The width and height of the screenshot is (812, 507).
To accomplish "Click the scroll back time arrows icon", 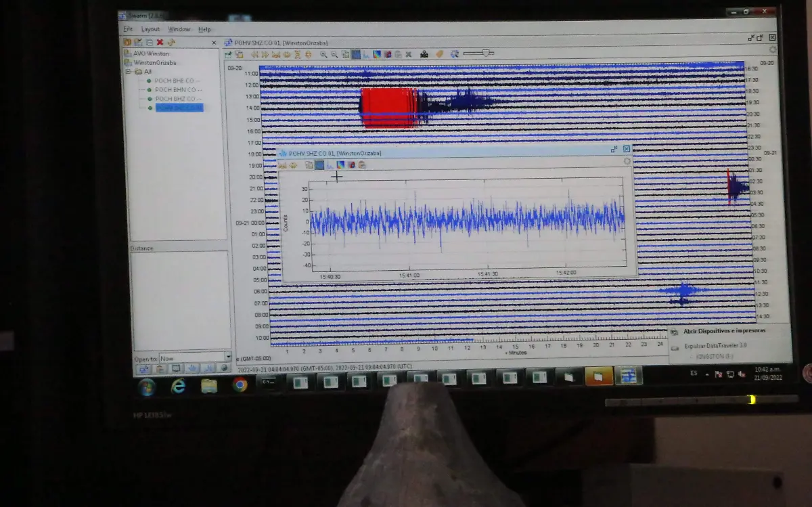I will coord(256,54).
